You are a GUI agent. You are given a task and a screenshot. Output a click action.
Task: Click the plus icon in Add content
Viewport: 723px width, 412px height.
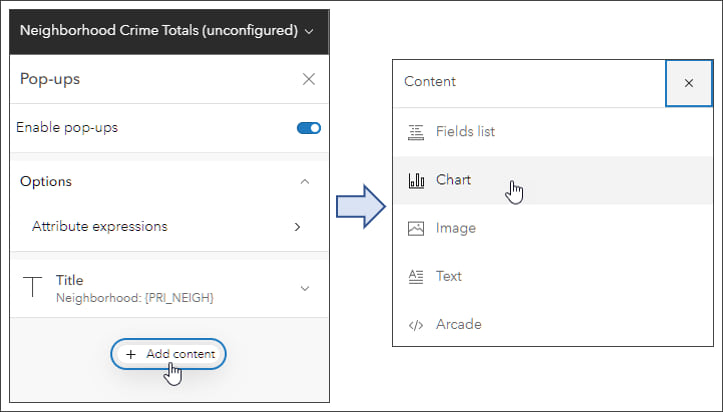click(131, 354)
